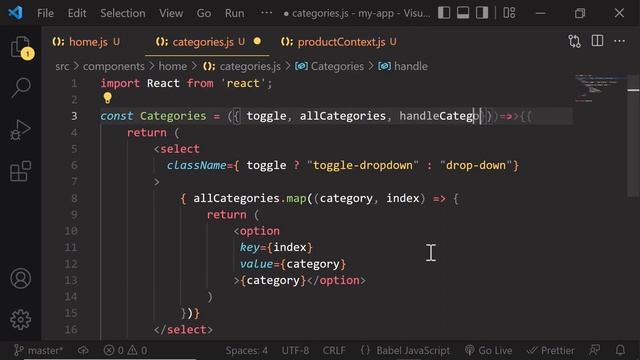Viewport: 640px width, 360px height.
Task: Click the "toggle-dropdown" string
Action: tap(363, 165)
